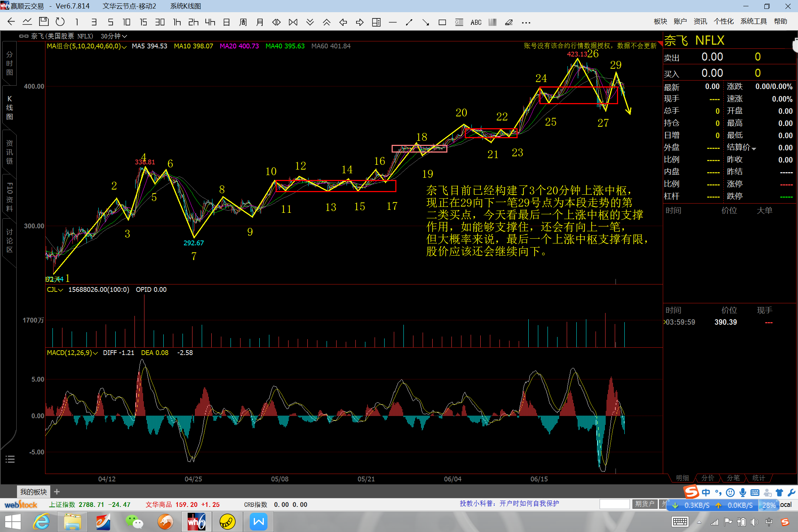Switch chart to 15 minute period
This screenshot has width=798, height=532.
tap(143, 22)
